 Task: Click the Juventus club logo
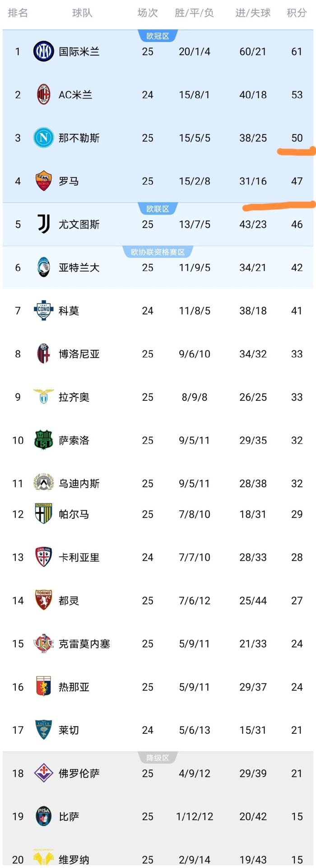tap(44, 224)
